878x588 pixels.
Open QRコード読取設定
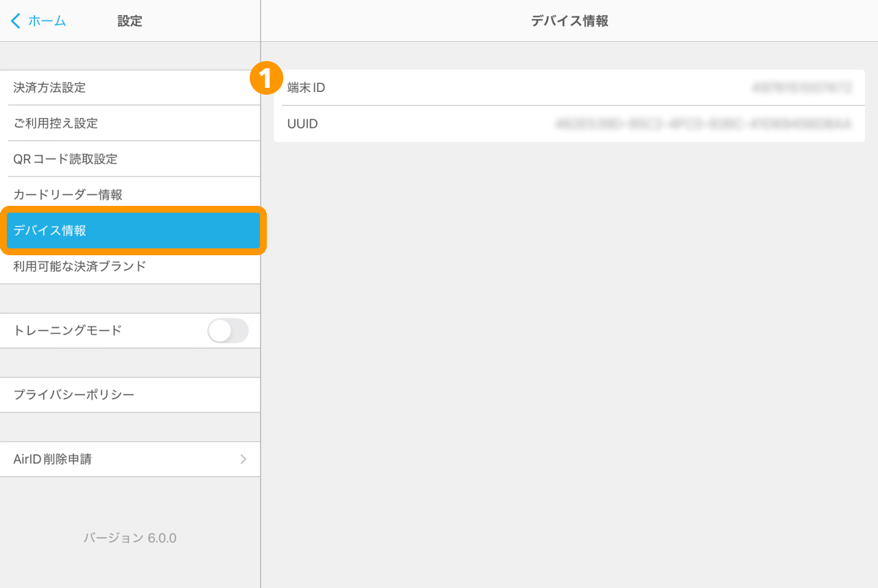pyautogui.click(x=65, y=159)
